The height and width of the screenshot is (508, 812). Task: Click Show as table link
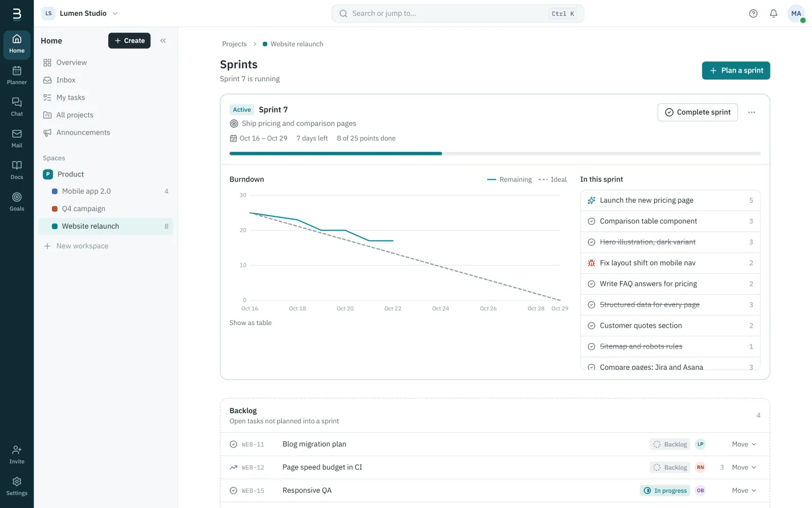[x=250, y=323]
